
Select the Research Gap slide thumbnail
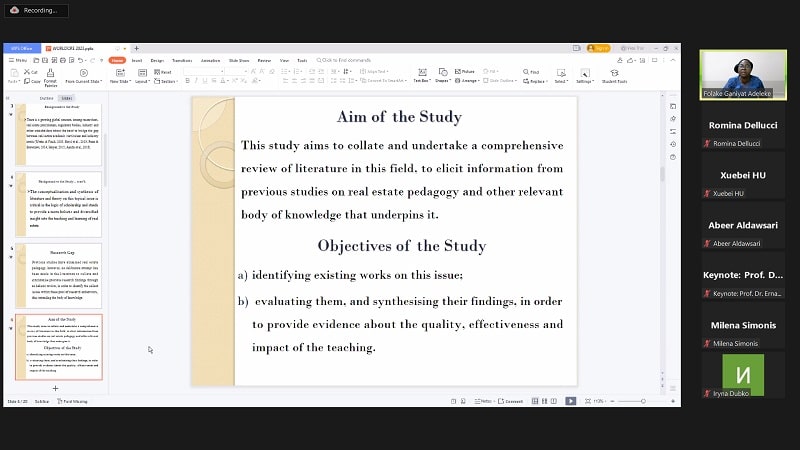click(58, 275)
